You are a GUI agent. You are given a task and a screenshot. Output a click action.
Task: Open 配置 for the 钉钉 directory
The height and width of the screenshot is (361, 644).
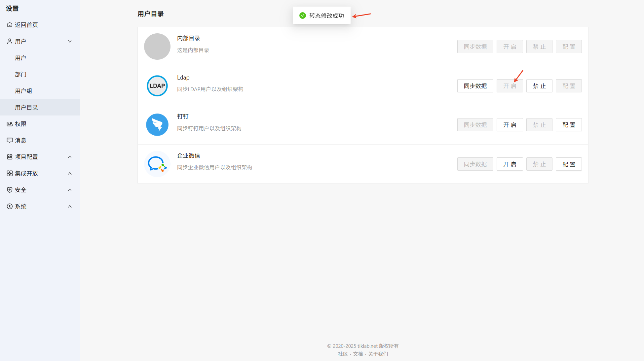(x=568, y=125)
